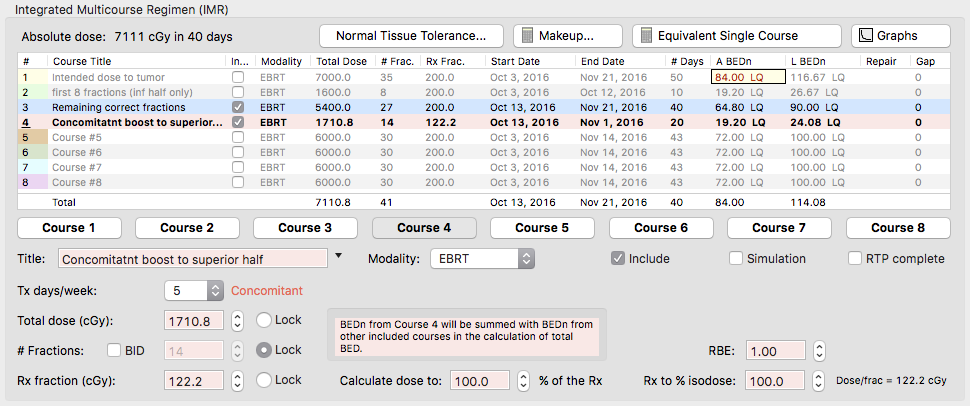Select Lock for total dose
The width and height of the screenshot is (970, 406).
(264, 321)
